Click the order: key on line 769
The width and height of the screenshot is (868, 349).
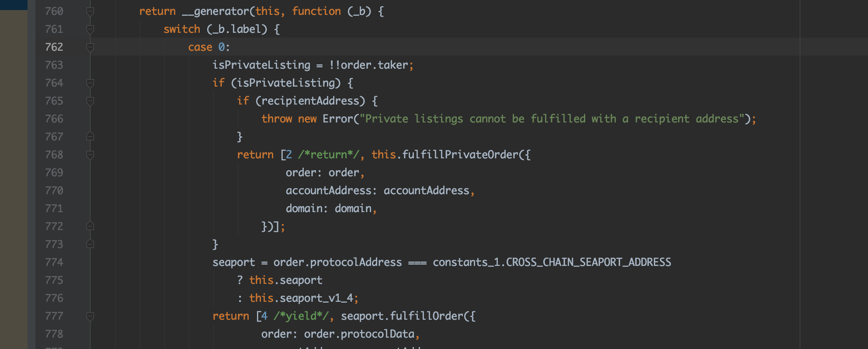click(x=304, y=173)
